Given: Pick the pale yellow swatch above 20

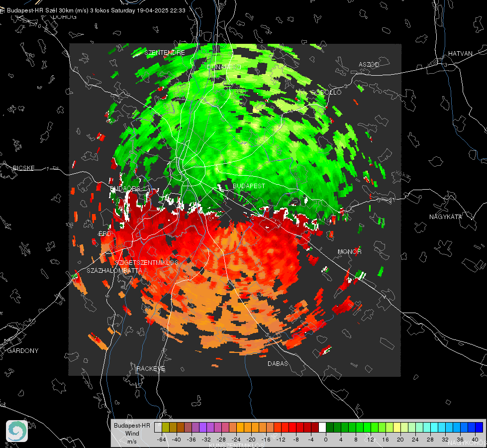Looking at the screenshot, I should (x=397, y=427).
